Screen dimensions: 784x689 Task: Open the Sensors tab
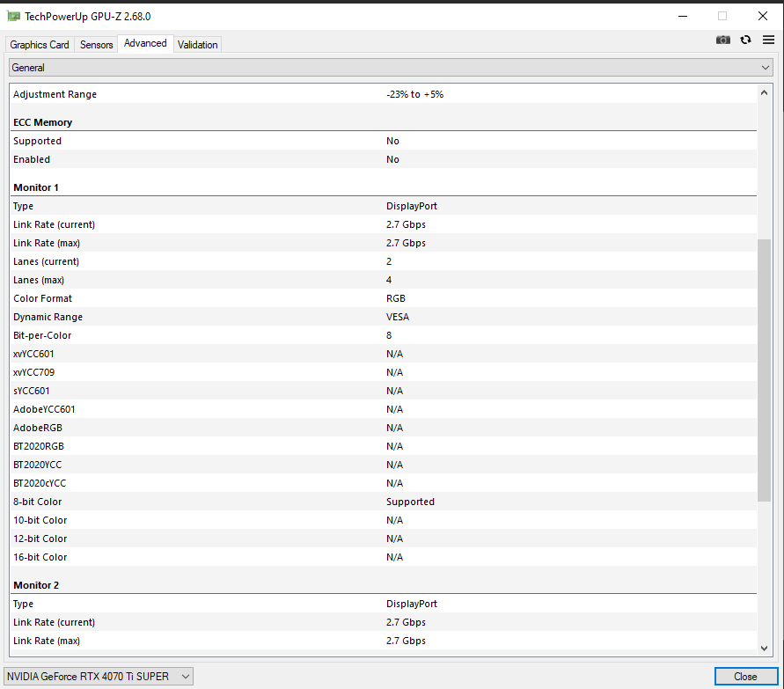click(x=97, y=45)
